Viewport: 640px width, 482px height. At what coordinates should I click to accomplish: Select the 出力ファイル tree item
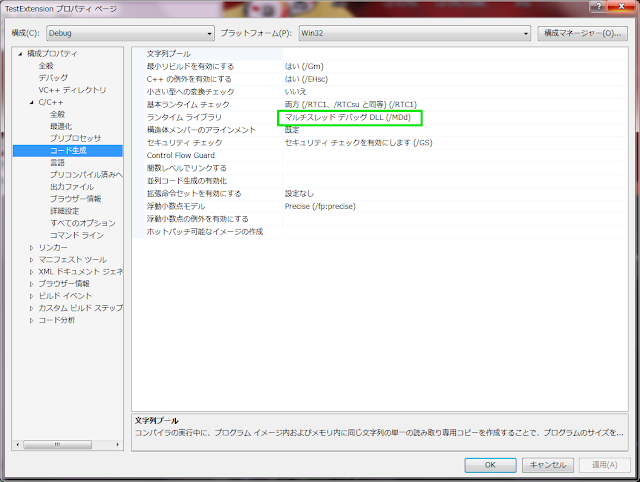pos(72,187)
